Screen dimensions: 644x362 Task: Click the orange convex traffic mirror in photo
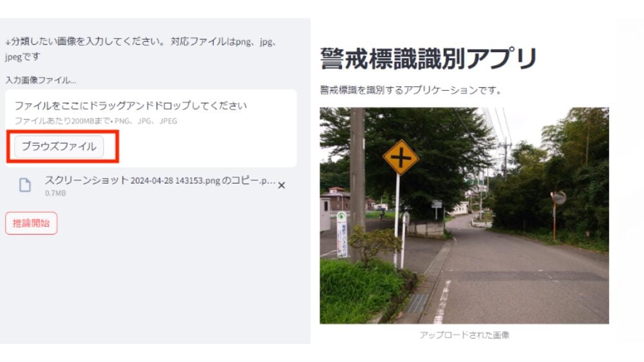tap(558, 198)
